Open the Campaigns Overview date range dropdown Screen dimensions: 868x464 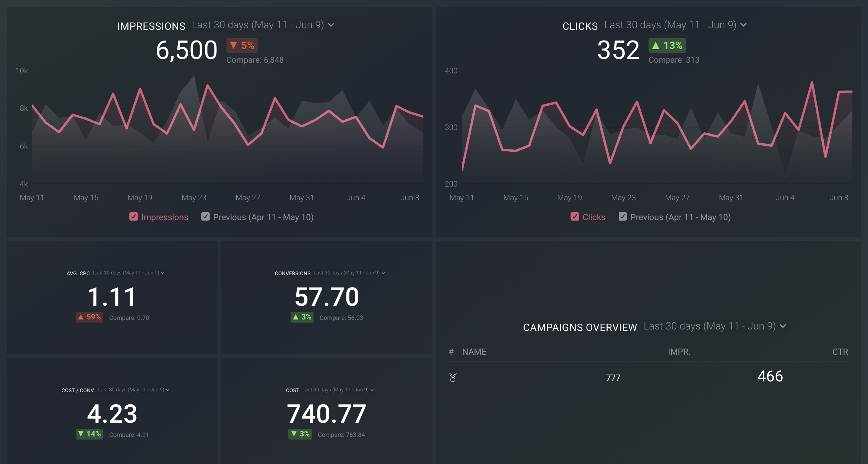tap(715, 326)
